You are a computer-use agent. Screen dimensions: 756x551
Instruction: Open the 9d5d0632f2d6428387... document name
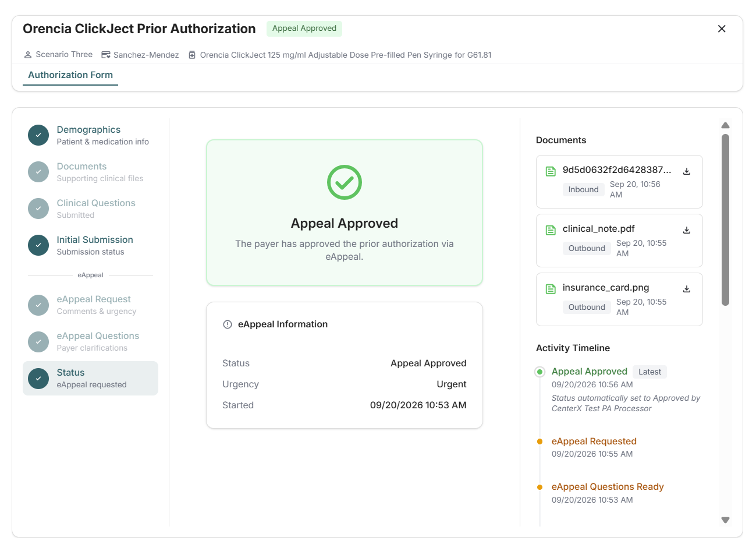click(617, 170)
